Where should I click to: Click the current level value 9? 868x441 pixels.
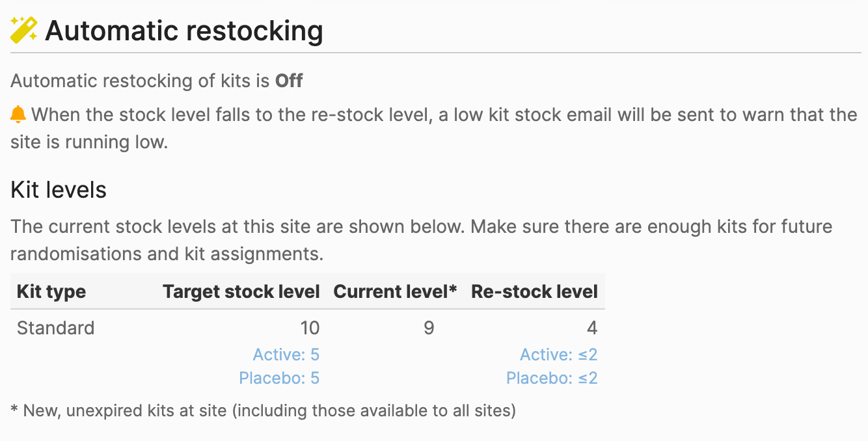point(429,328)
